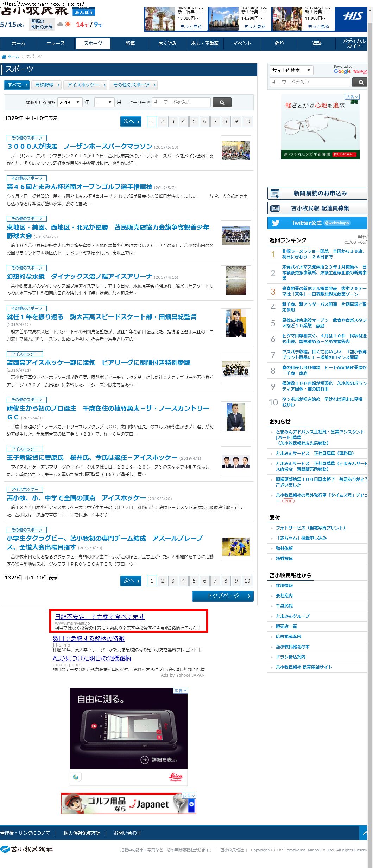The height and width of the screenshot is (868, 373).
Task: Click the top 次へ pagination button
Action: (131, 121)
